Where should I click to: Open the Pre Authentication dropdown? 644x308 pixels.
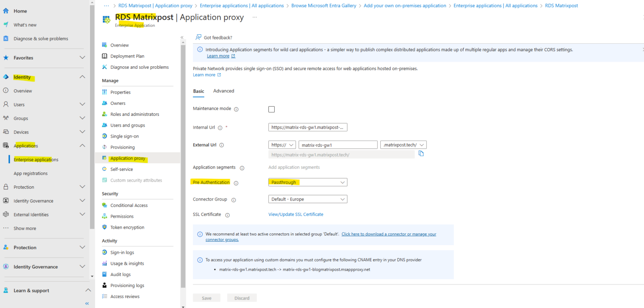tap(308, 182)
